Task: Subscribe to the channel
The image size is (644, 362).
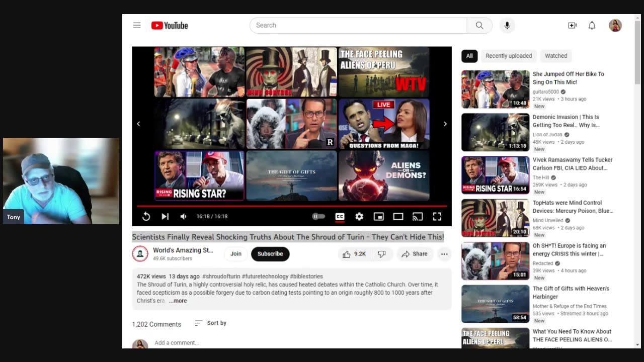Action: pos(270,254)
